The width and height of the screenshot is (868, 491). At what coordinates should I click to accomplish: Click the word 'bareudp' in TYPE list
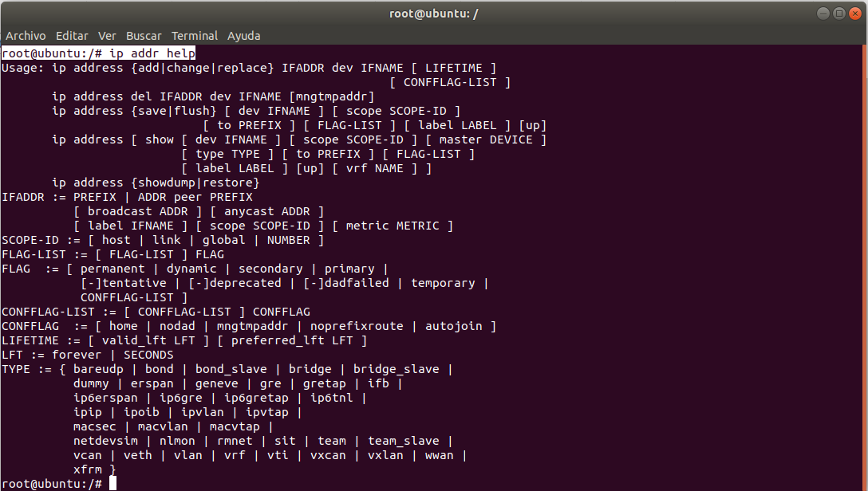click(99, 369)
